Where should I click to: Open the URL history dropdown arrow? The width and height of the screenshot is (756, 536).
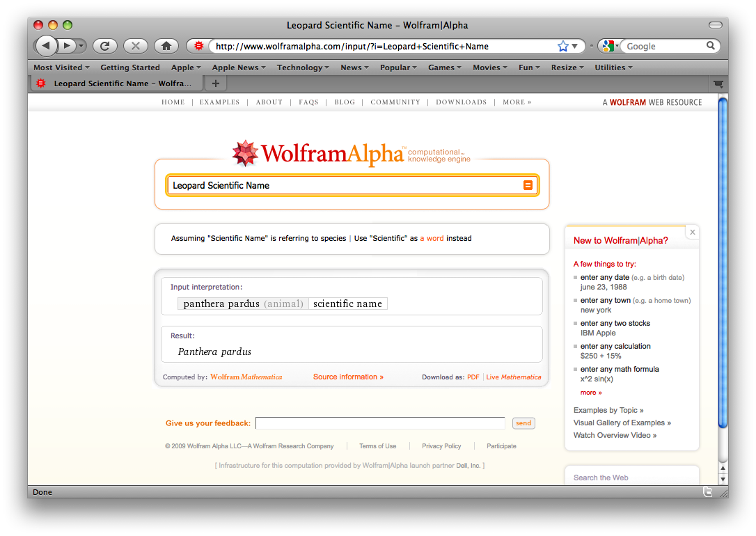[575, 46]
